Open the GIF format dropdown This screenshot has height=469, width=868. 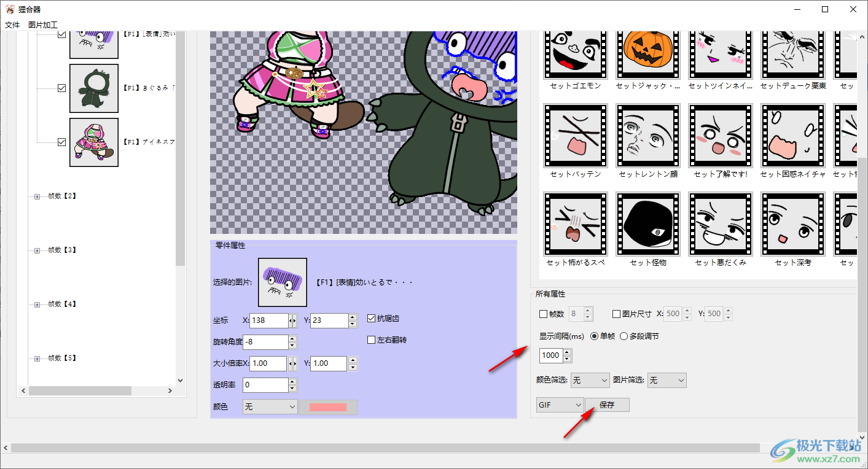560,405
